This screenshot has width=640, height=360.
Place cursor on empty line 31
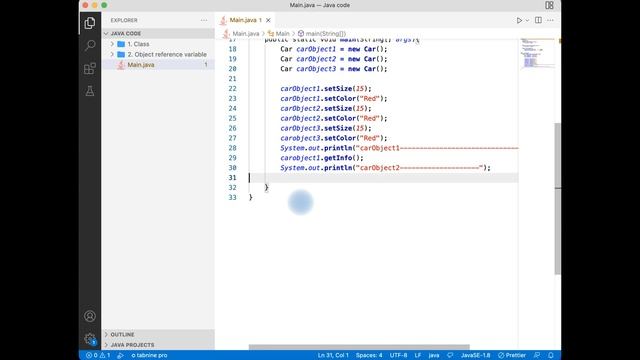point(383,178)
